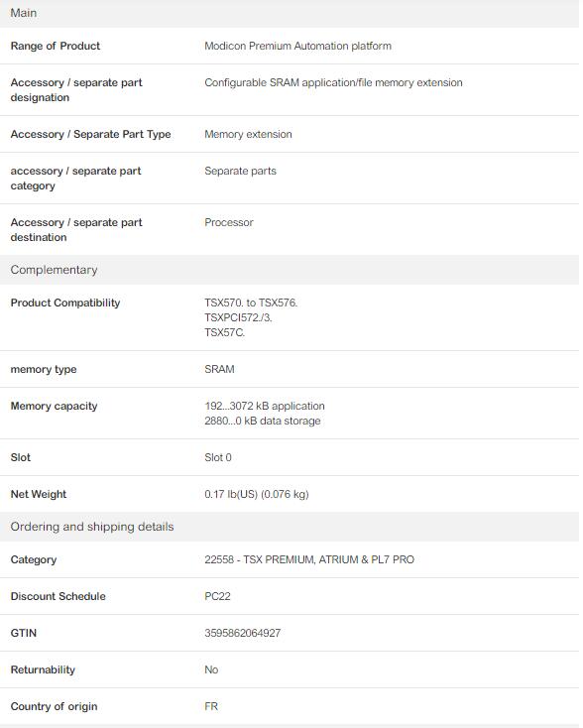This screenshot has width=583, height=728.
Task: Click category 22558 - TSX PREMIUM value
Action: coord(309,559)
